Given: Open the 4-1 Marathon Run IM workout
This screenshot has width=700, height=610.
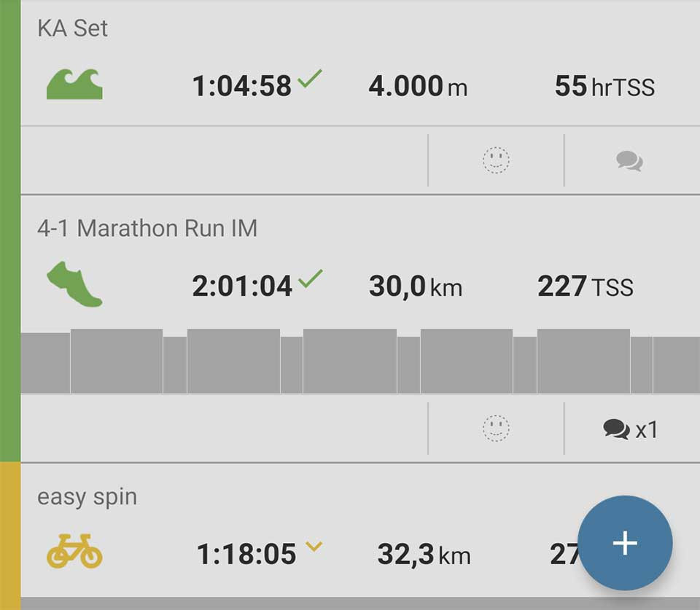Looking at the screenshot, I should [147, 228].
